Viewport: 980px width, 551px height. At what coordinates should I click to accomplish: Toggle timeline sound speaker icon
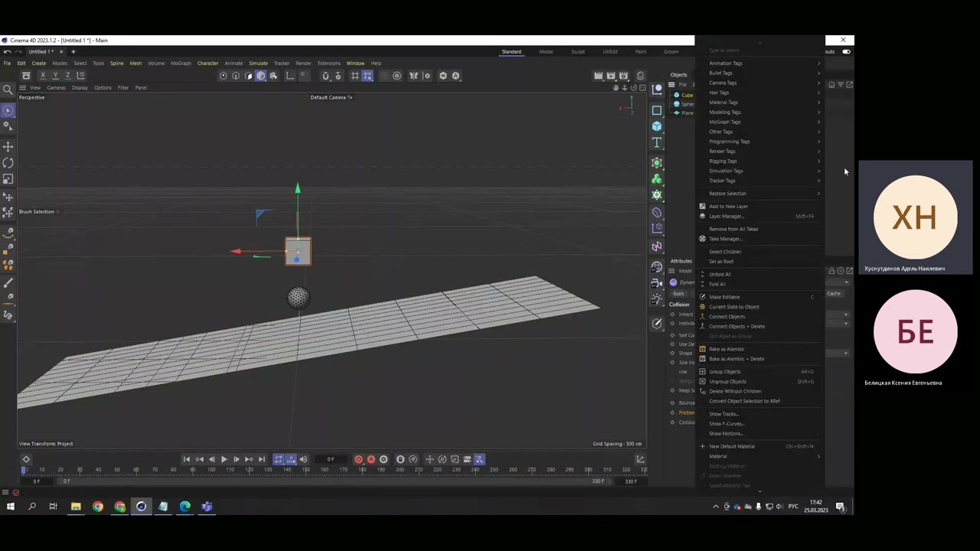303,459
